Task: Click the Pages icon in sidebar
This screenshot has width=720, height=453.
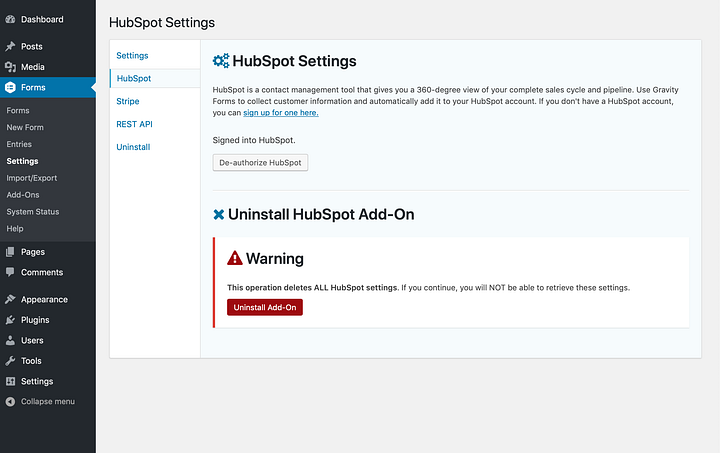Action: [10, 252]
